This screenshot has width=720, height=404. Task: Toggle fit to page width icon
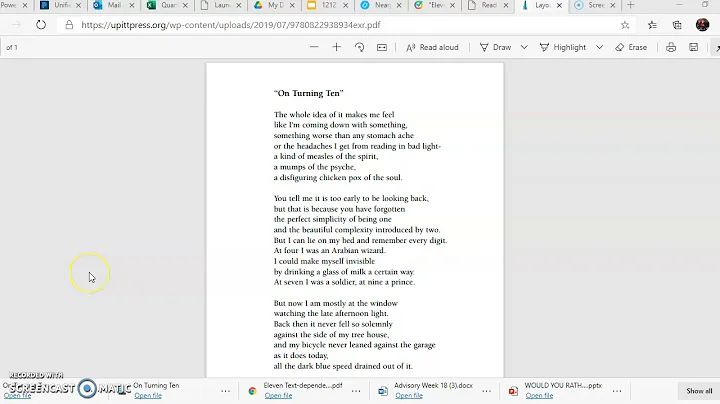coord(382,47)
